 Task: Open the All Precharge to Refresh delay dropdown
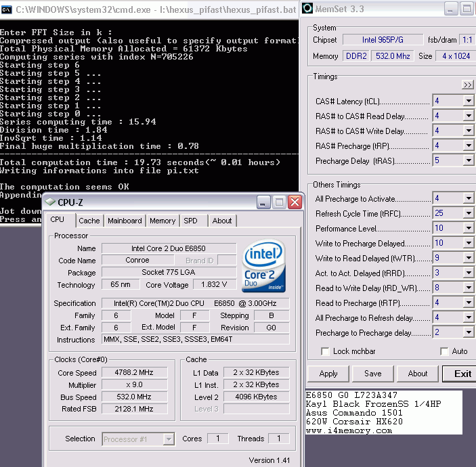(x=469, y=317)
